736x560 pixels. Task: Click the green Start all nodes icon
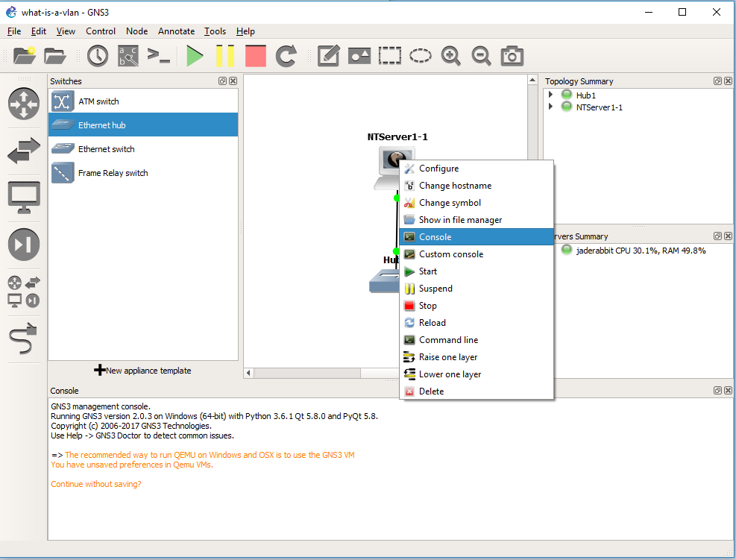click(195, 56)
